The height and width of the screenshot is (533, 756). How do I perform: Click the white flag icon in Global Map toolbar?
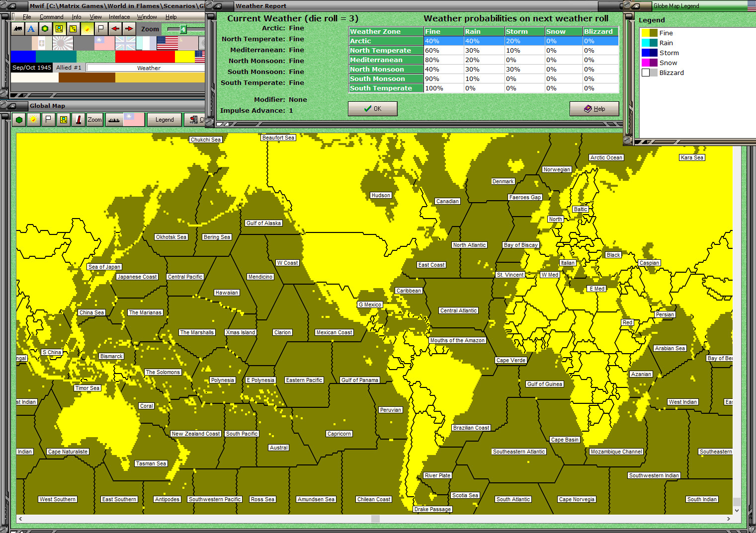tap(48, 120)
